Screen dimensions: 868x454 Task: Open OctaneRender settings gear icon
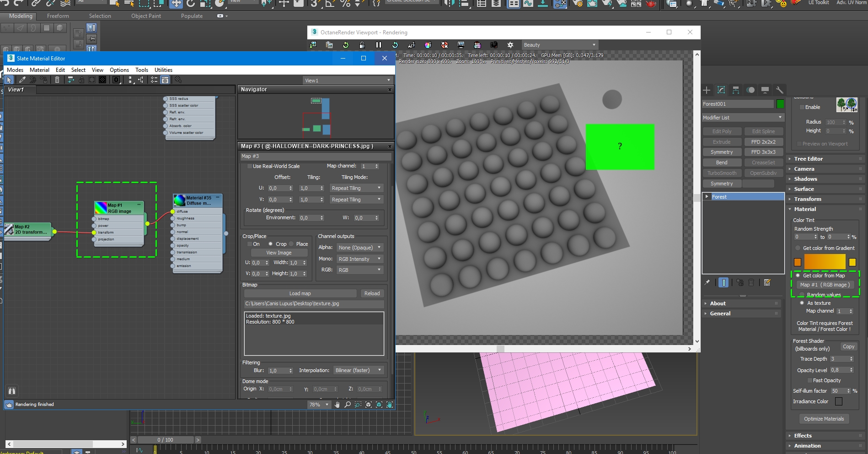coord(510,45)
